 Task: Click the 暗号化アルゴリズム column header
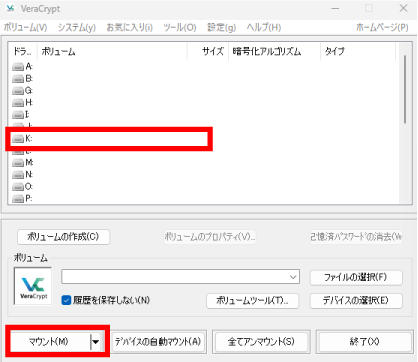(x=274, y=51)
